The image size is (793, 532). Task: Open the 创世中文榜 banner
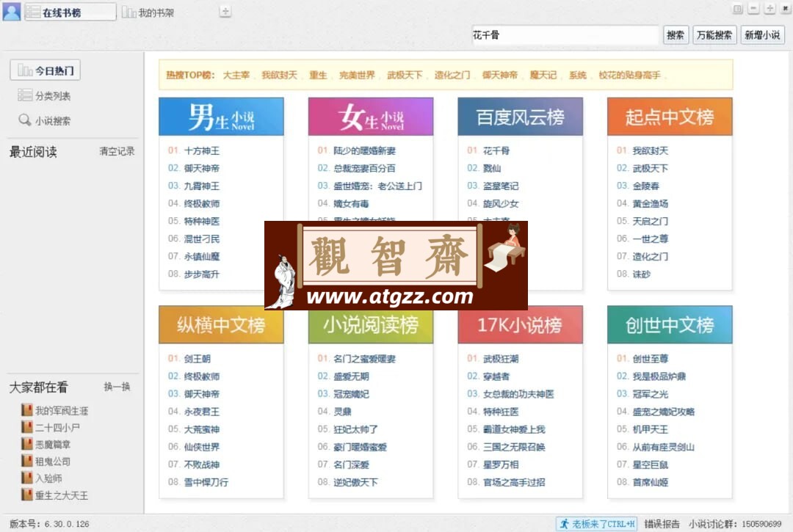click(x=670, y=324)
